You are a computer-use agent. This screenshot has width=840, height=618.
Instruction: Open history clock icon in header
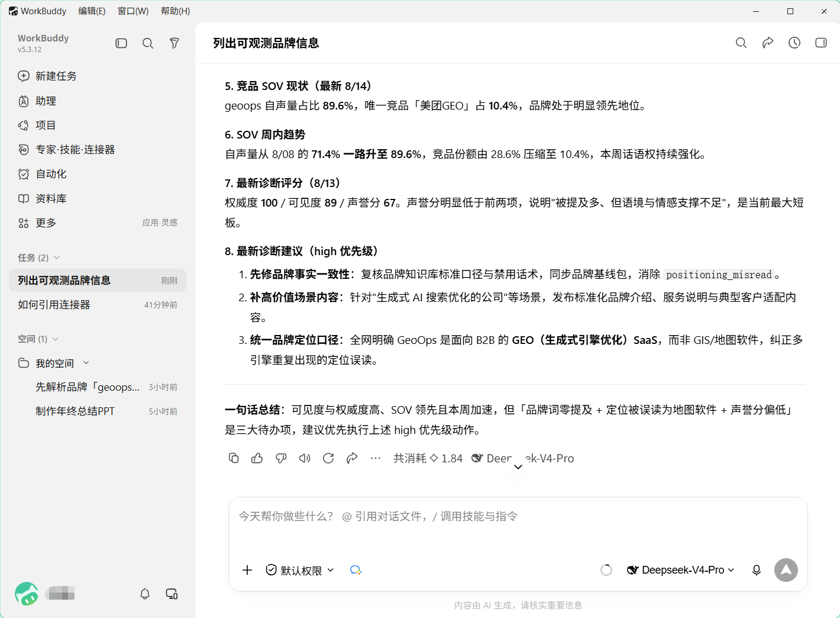click(794, 43)
